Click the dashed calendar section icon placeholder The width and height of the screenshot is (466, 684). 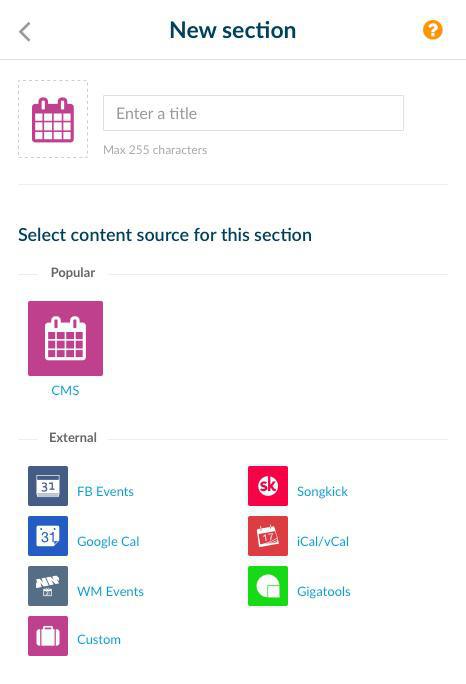[53, 119]
